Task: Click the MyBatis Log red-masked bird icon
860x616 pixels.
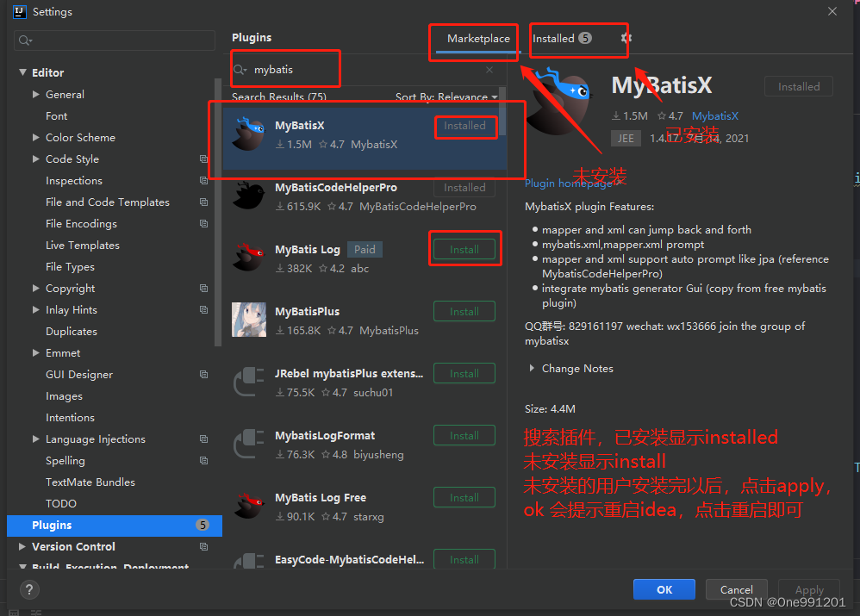Action: [x=248, y=258]
